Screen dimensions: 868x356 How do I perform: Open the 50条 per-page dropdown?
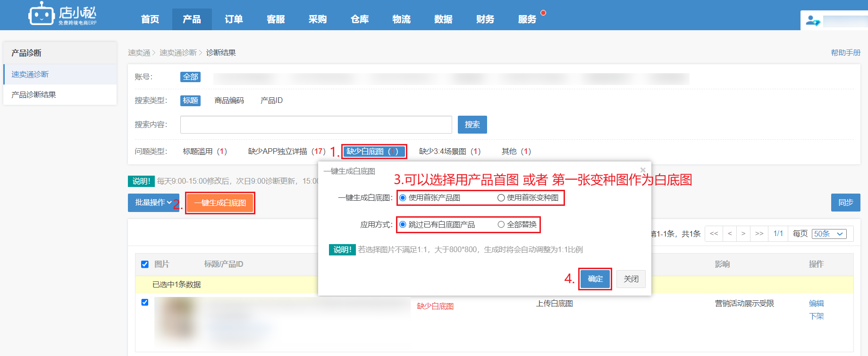[x=829, y=234]
